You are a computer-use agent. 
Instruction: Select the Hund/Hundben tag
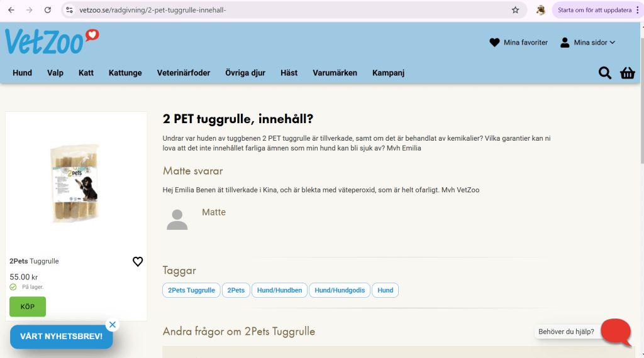click(279, 290)
